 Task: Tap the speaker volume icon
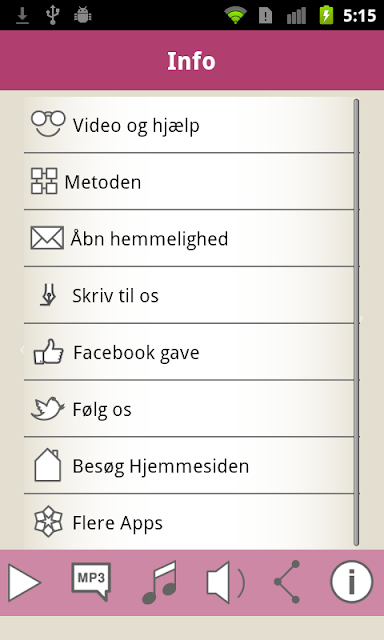(x=226, y=582)
